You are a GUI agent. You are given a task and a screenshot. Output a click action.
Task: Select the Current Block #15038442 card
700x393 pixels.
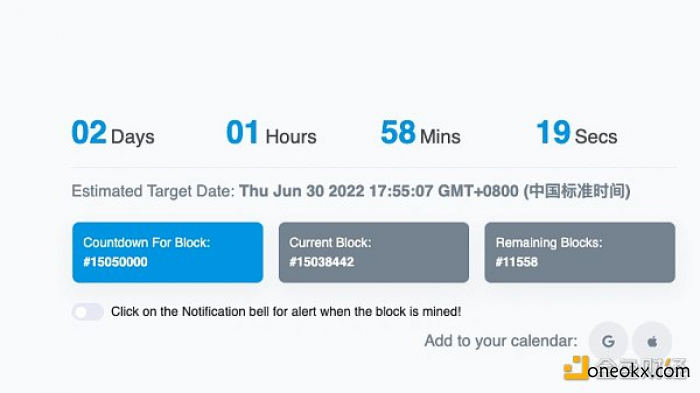tap(374, 252)
